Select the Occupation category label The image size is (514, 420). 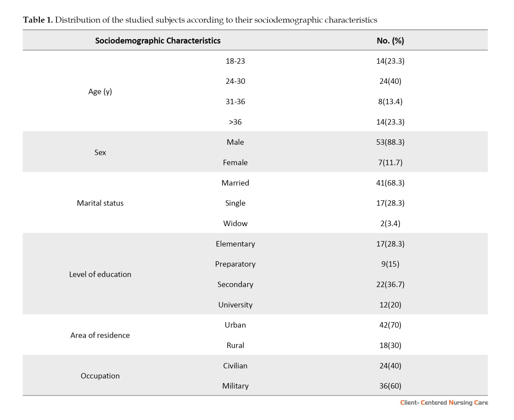pyautogui.click(x=100, y=376)
